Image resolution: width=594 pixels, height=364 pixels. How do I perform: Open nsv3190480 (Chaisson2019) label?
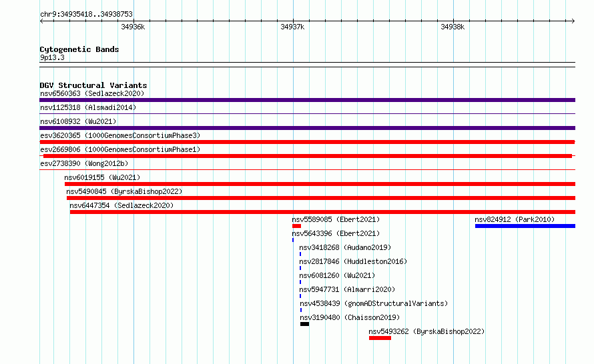click(x=350, y=317)
